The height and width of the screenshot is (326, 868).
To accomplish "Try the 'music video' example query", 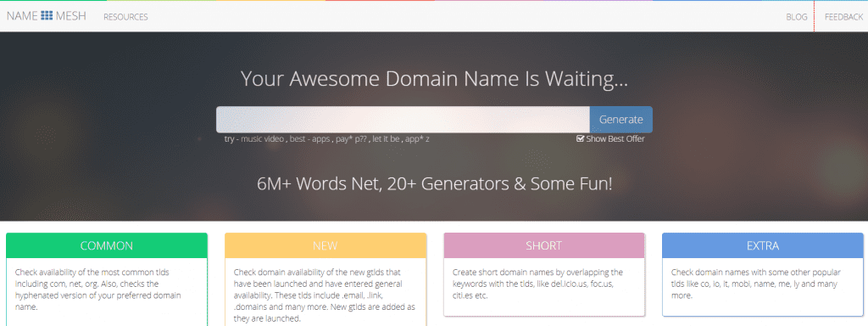I will tap(263, 138).
